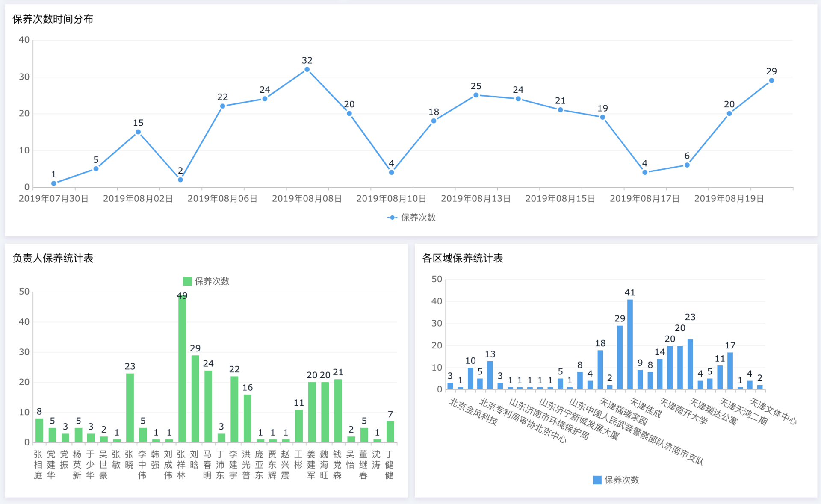Select the blue bar labeled 13
Viewport: 821px width, 504px height.
[x=490, y=375]
